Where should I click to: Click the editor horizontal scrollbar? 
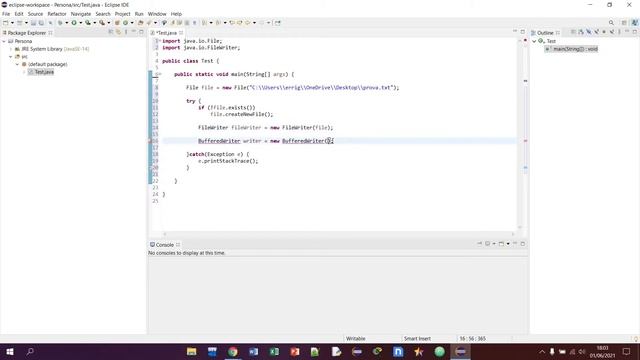(339, 234)
